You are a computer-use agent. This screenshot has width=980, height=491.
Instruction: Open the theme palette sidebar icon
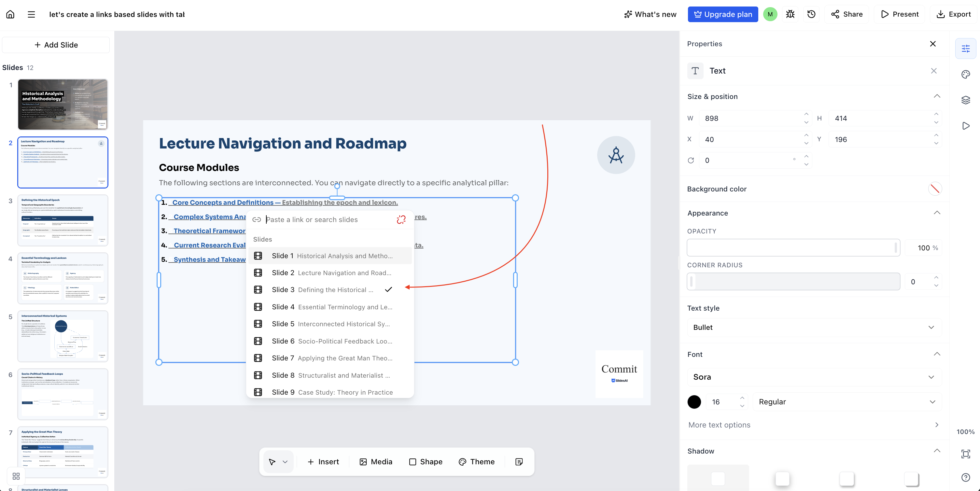click(966, 74)
